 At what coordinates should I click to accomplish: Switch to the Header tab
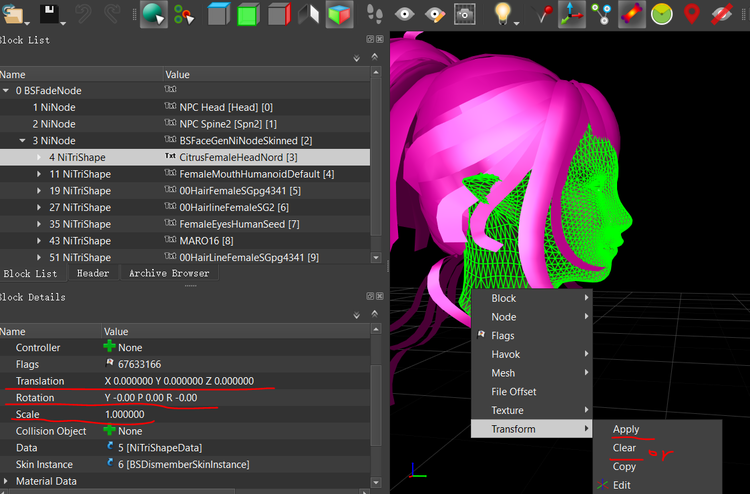93,273
